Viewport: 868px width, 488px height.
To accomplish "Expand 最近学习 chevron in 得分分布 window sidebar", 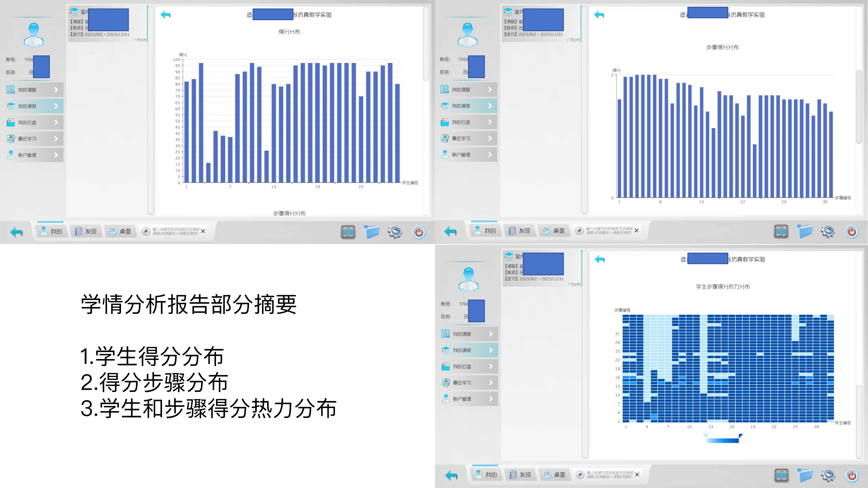I will coord(56,138).
